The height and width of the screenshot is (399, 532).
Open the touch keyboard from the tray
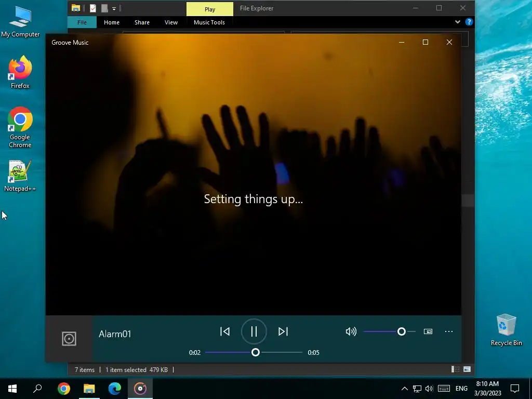click(x=444, y=389)
